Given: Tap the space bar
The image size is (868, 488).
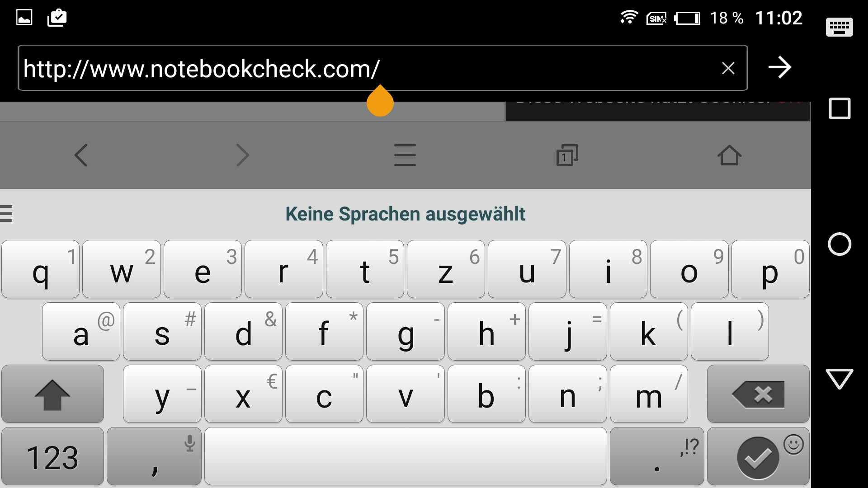Looking at the screenshot, I should tap(406, 457).
